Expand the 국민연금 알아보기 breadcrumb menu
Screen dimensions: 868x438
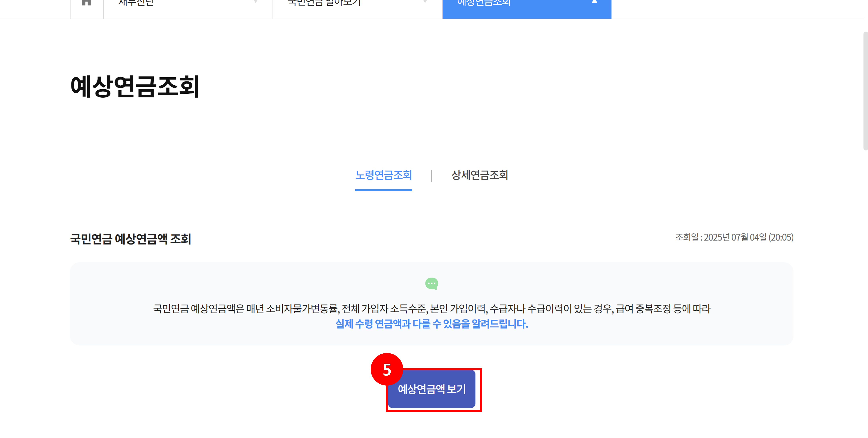(324, 3)
